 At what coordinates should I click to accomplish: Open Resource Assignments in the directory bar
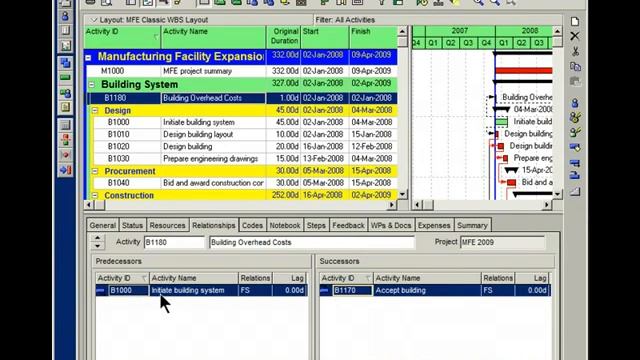[65, 93]
